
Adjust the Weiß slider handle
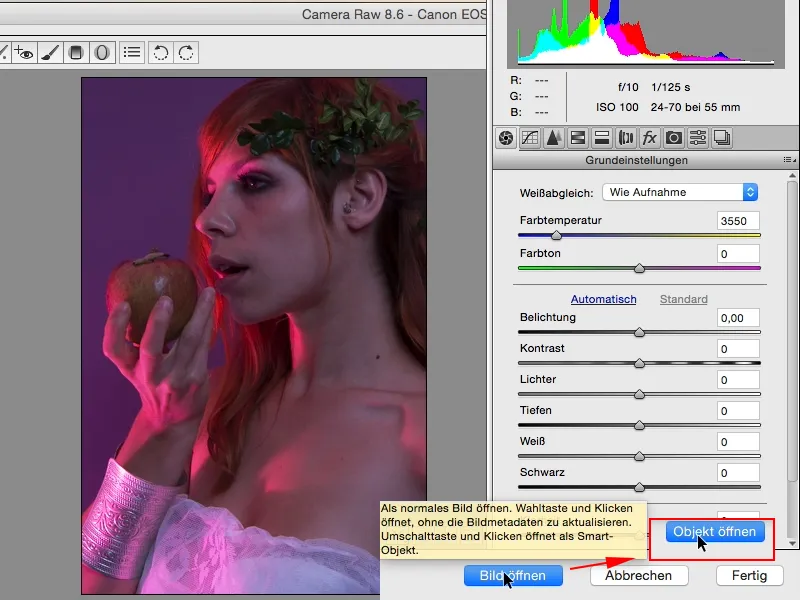click(x=639, y=457)
